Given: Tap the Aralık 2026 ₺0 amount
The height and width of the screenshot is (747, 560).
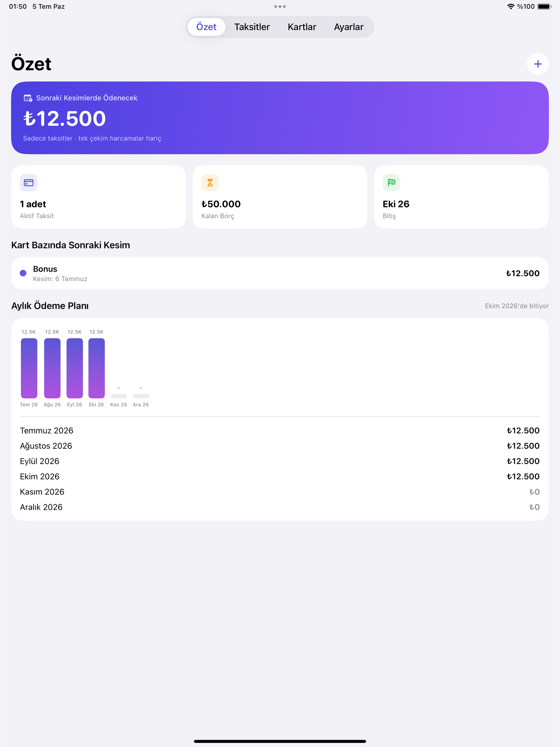Looking at the screenshot, I should [534, 507].
